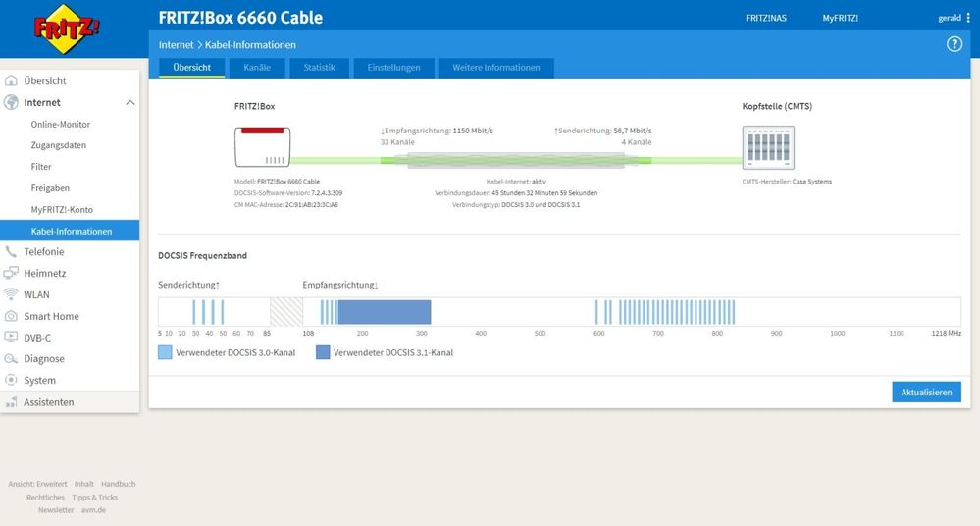
Task: Click the DOCSIS 3.0-Kanal legend swatch
Action: (x=165, y=352)
